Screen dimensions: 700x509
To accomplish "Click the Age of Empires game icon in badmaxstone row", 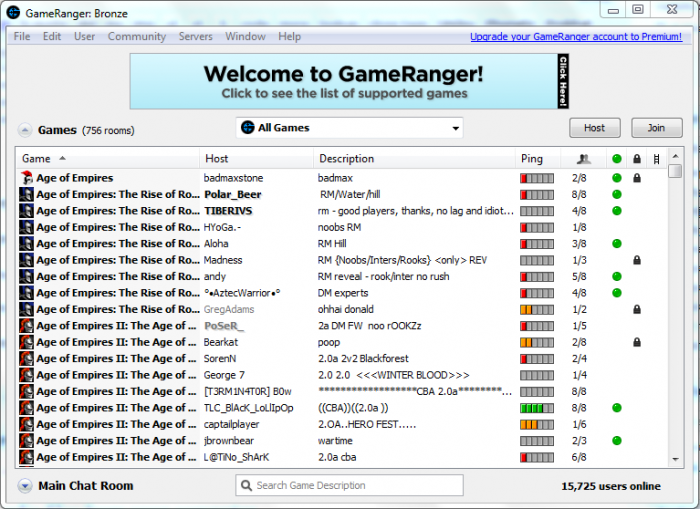I will point(27,178).
